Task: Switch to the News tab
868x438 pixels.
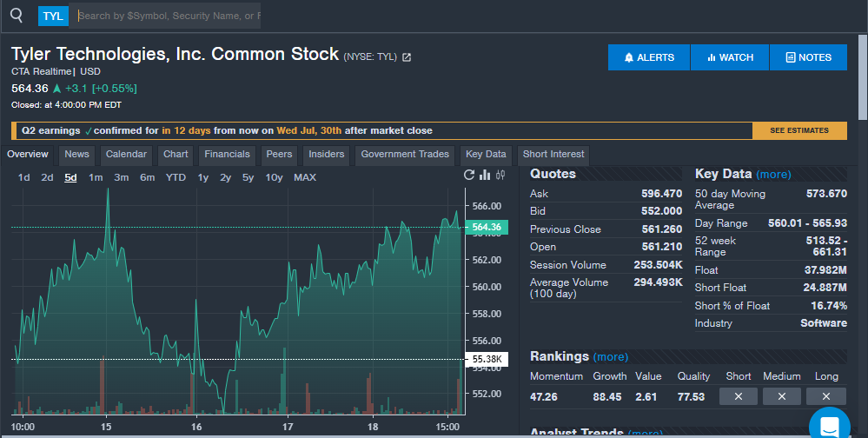Action: 77,155
